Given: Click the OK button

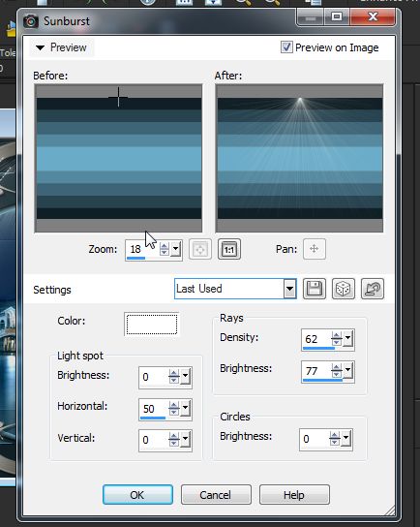Looking at the screenshot, I should pyautogui.click(x=137, y=495).
